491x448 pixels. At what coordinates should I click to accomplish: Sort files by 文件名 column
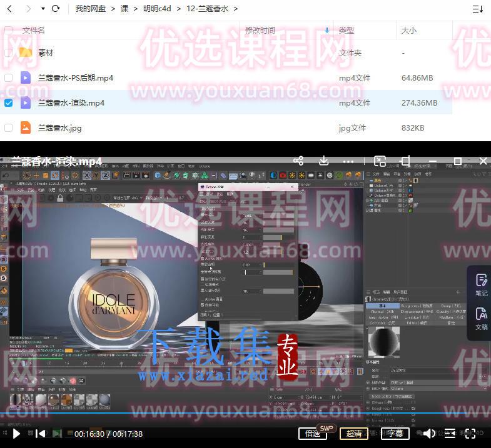33,31
